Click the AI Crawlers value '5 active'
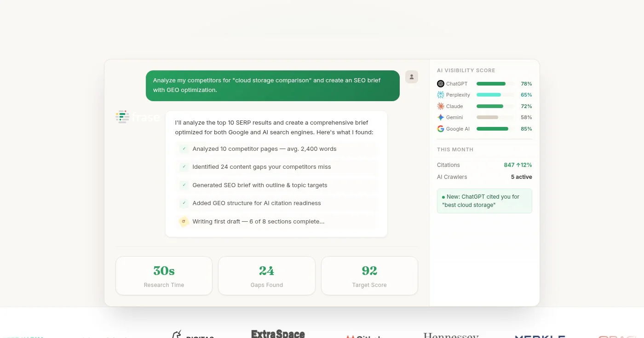644x338 pixels. [x=522, y=177]
